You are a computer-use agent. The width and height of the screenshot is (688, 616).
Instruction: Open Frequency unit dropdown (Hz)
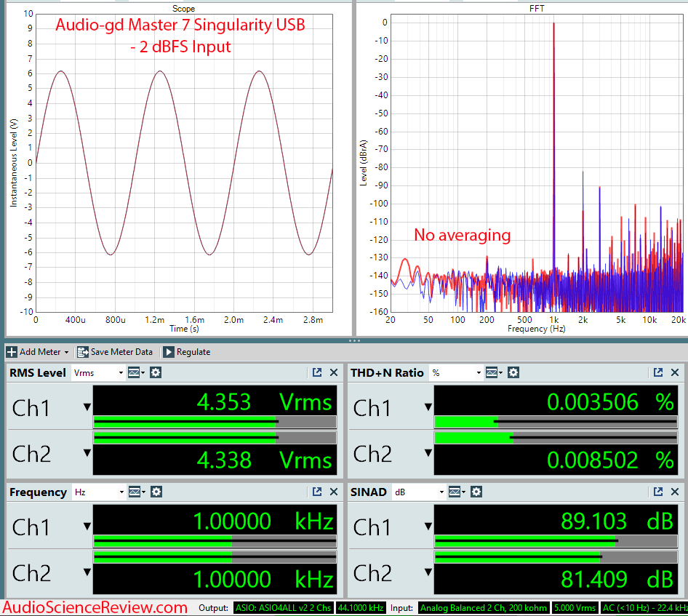99,492
